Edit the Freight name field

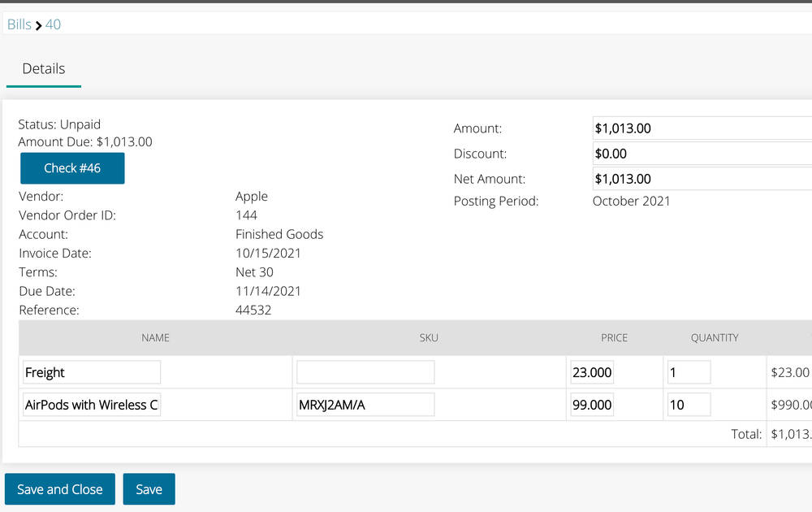tap(92, 372)
